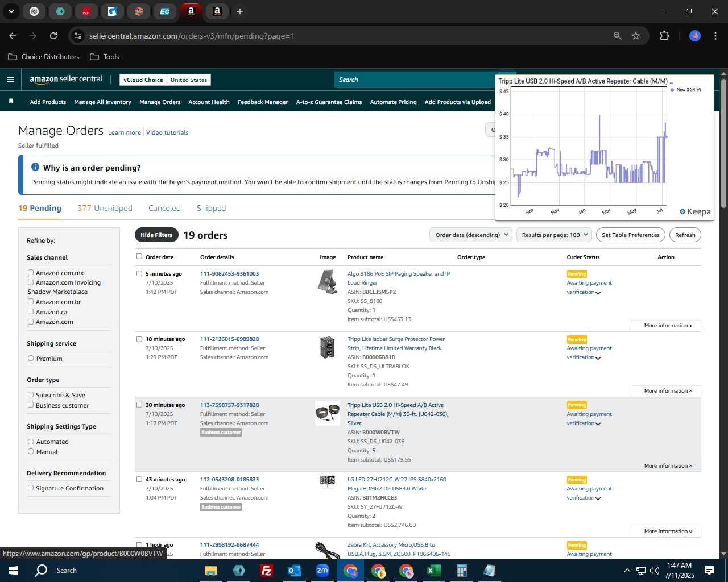
Task: Open Manage All Inventory menu item
Action: point(102,102)
